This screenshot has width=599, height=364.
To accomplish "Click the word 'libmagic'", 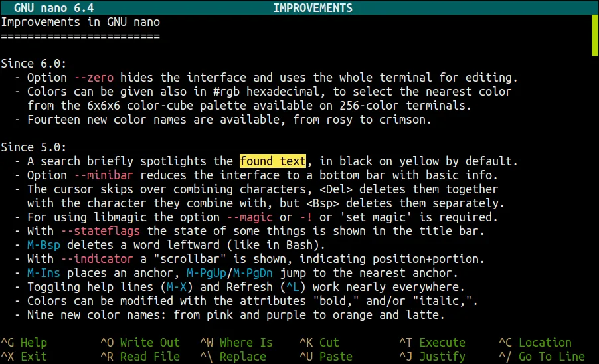I will pyautogui.click(x=120, y=217).
